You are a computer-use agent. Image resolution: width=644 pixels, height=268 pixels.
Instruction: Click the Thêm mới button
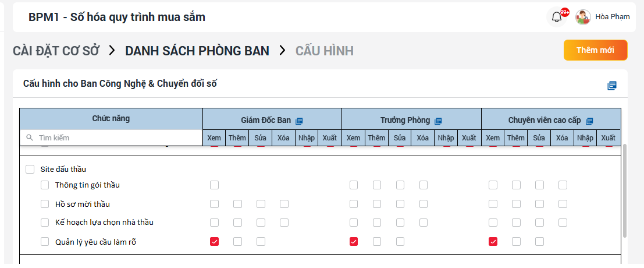click(x=595, y=50)
